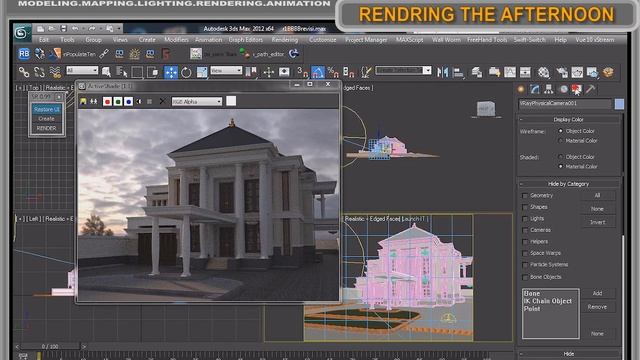Check the Cameras hide category box

point(525,230)
